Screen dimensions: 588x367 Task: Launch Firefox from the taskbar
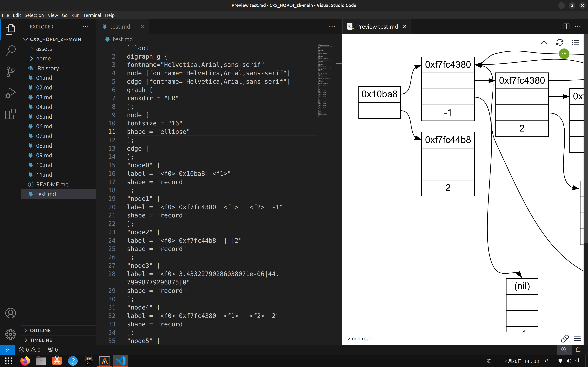click(25, 361)
